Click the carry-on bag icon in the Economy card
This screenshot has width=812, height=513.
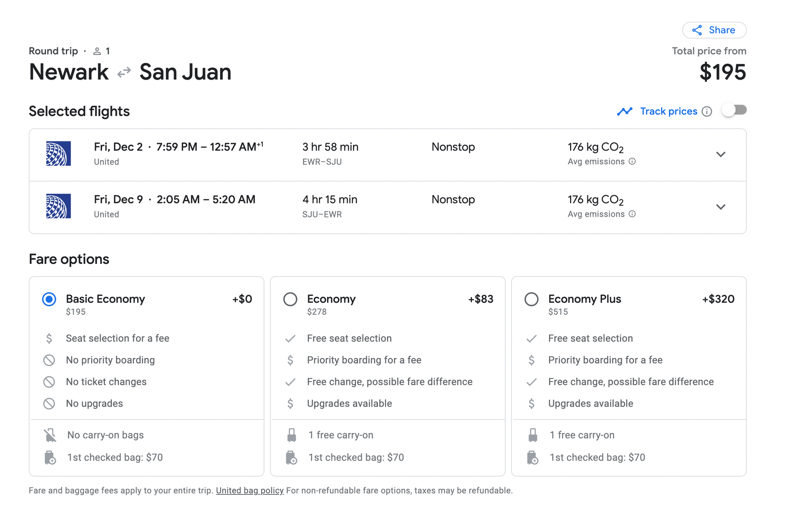point(292,435)
